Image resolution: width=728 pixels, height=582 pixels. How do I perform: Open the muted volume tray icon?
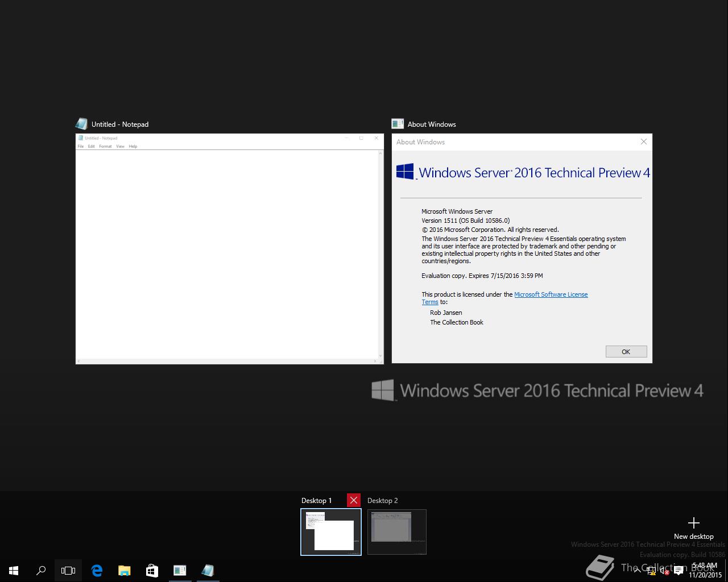click(x=664, y=571)
